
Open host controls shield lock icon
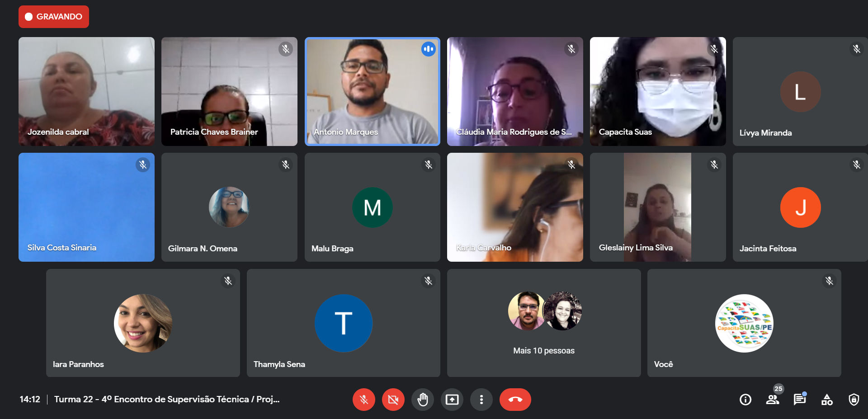(x=854, y=400)
